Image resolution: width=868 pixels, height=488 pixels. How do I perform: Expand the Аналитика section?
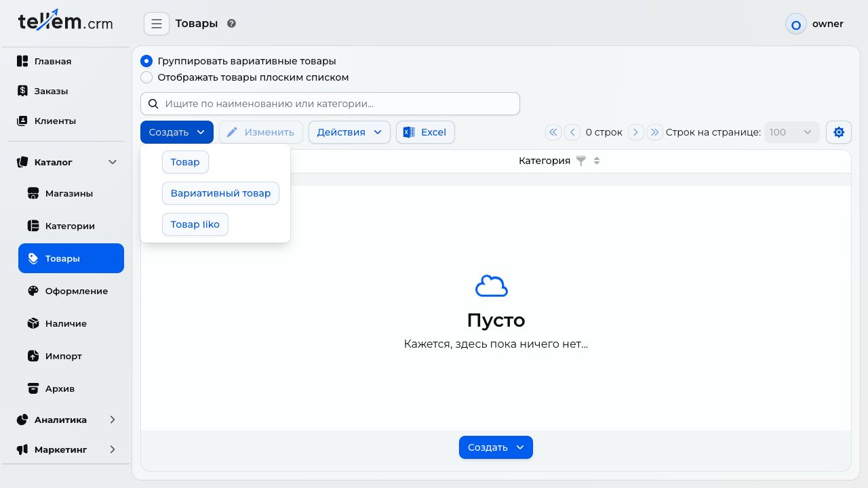(66, 420)
